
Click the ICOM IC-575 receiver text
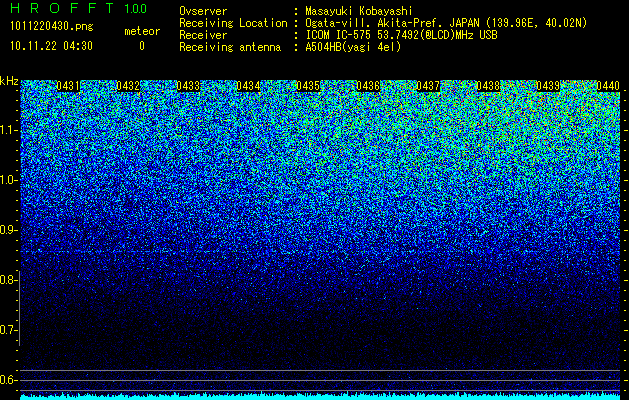coord(401,35)
